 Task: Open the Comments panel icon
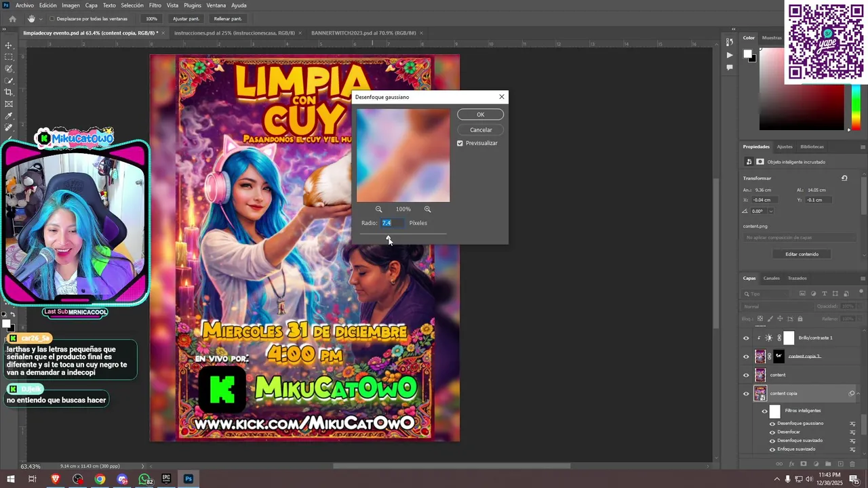730,67
